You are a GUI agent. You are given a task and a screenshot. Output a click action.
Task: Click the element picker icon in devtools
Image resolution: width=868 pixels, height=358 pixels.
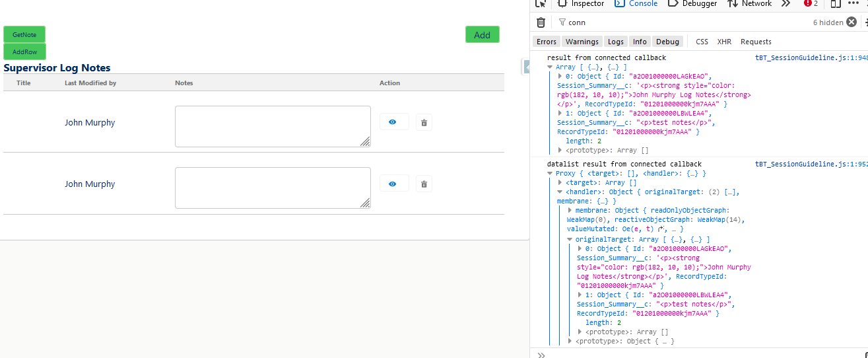click(x=541, y=3)
